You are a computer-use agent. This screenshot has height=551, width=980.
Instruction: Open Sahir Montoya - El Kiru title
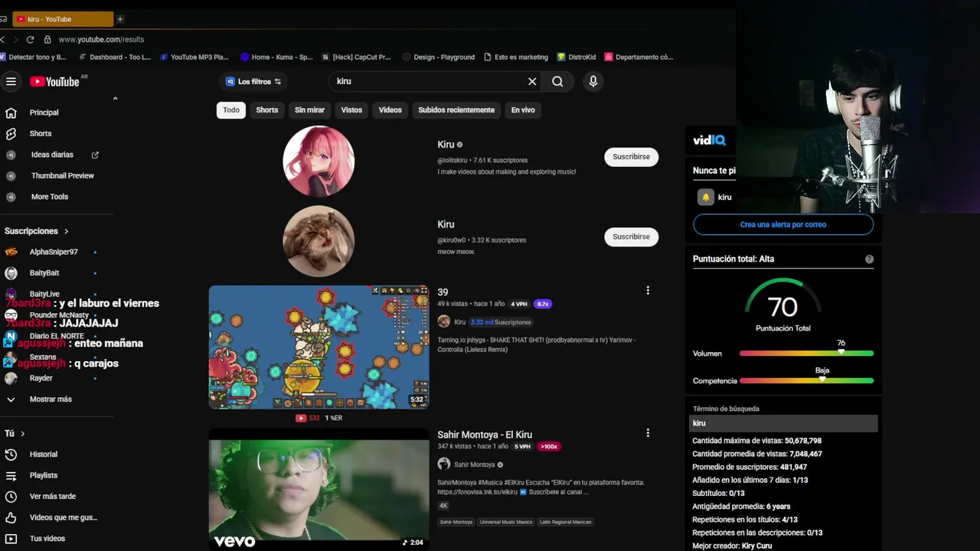coord(485,435)
